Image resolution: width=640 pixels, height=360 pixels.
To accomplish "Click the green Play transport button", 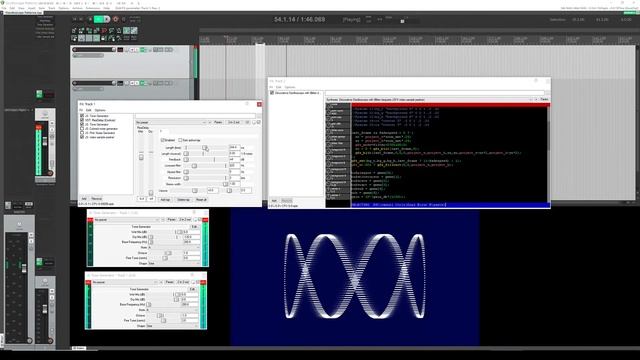I will point(99,19).
